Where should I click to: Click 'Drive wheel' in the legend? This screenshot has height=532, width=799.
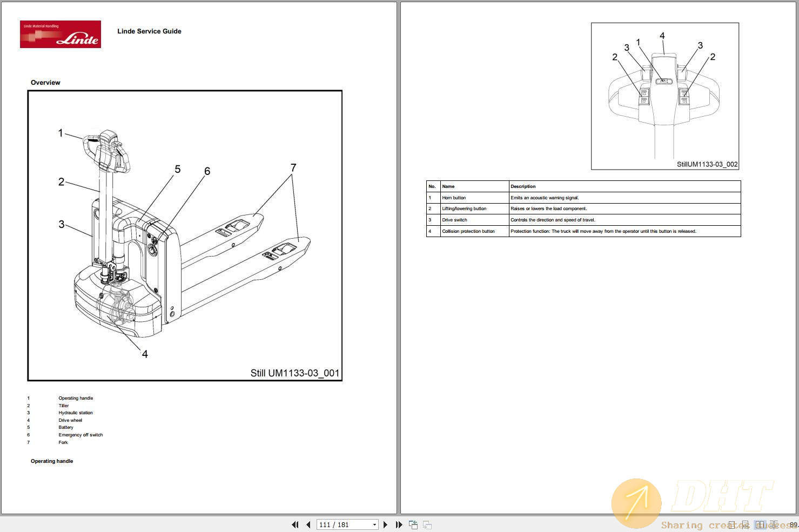[x=70, y=420]
